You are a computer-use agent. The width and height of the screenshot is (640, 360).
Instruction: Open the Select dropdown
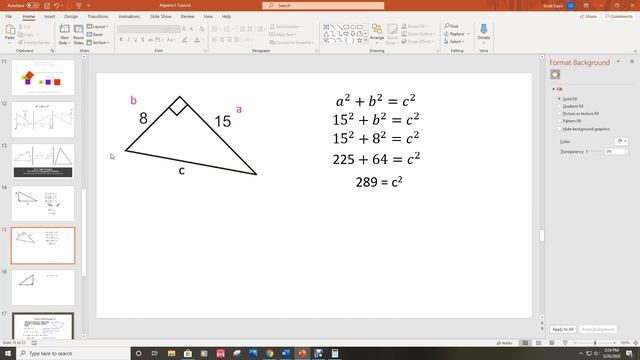(x=454, y=42)
